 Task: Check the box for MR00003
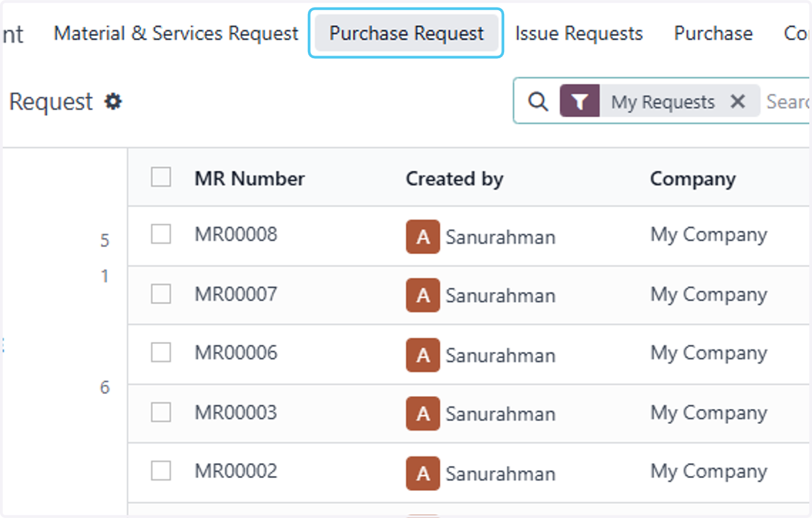[x=161, y=412]
